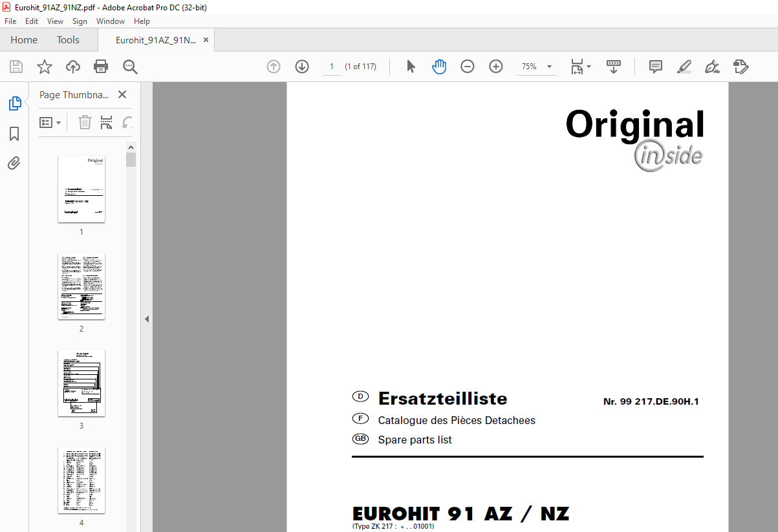Image resolution: width=778 pixels, height=532 pixels.
Task: Click the Save file icon
Action: (16, 67)
